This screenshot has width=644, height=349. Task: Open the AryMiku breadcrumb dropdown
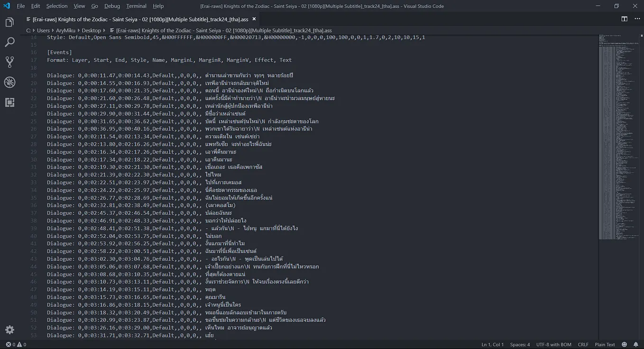point(65,30)
